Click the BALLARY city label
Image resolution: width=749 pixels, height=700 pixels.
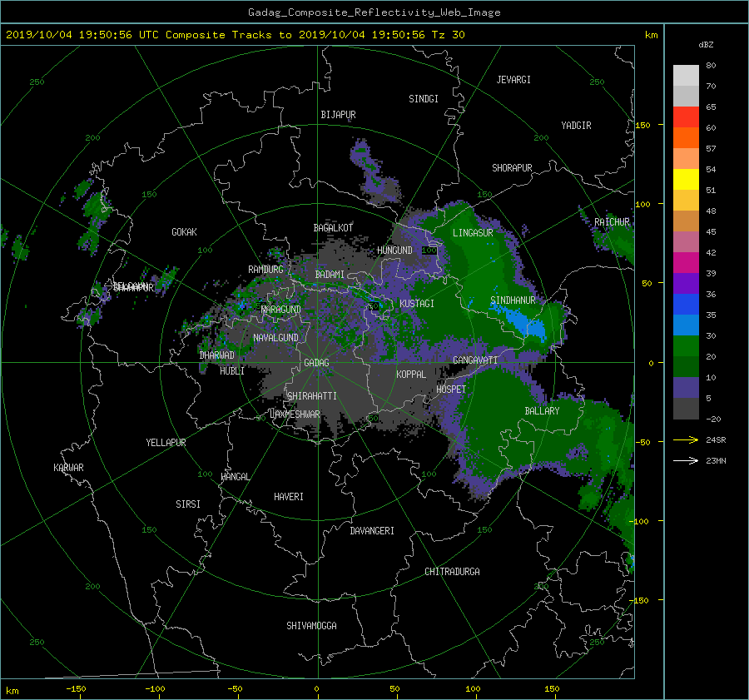(x=542, y=411)
